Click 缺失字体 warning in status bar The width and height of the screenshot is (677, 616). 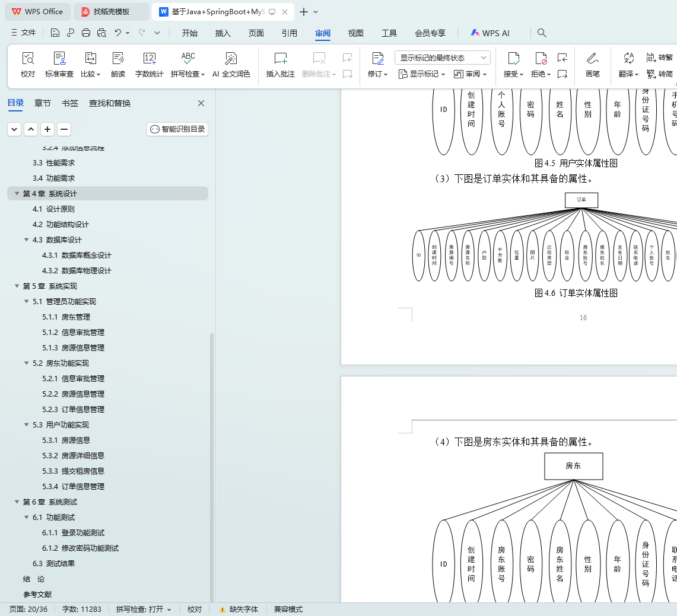pyautogui.click(x=239, y=609)
